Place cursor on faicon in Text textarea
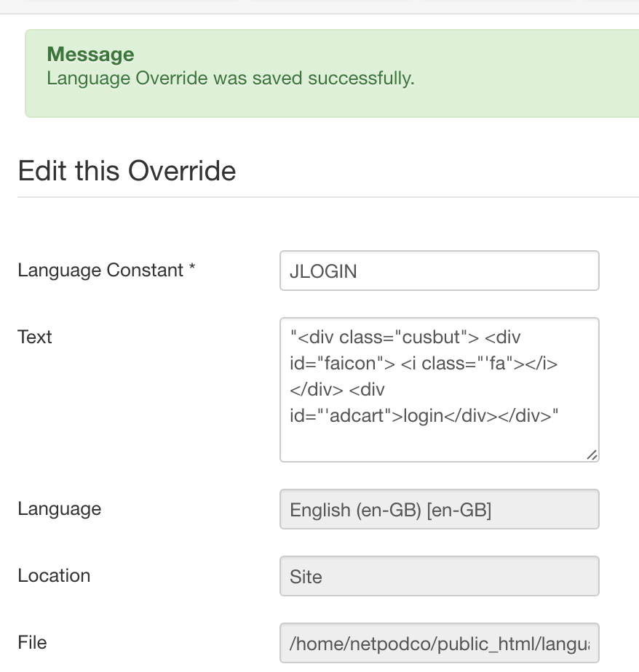Image resolution: width=639 pixels, height=672 pixels. pos(351,364)
